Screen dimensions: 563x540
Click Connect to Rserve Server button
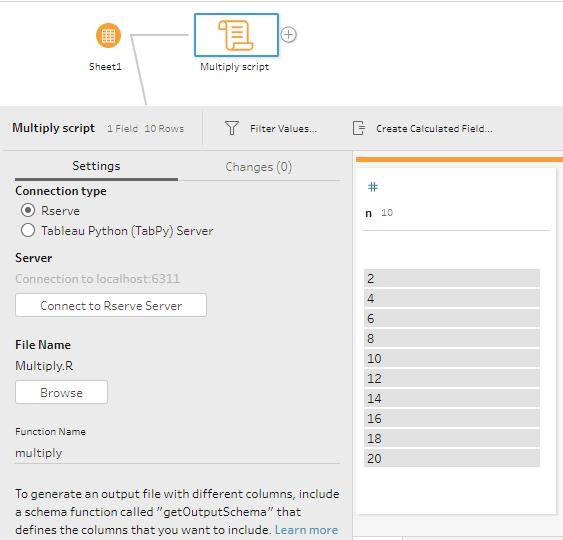[x=111, y=305]
